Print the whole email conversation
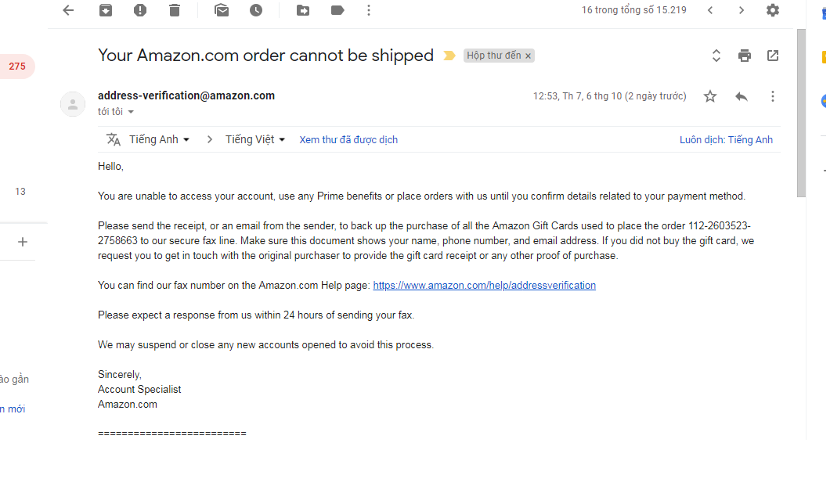Image resolution: width=830 pixels, height=504 pixels. pos(744,56)
